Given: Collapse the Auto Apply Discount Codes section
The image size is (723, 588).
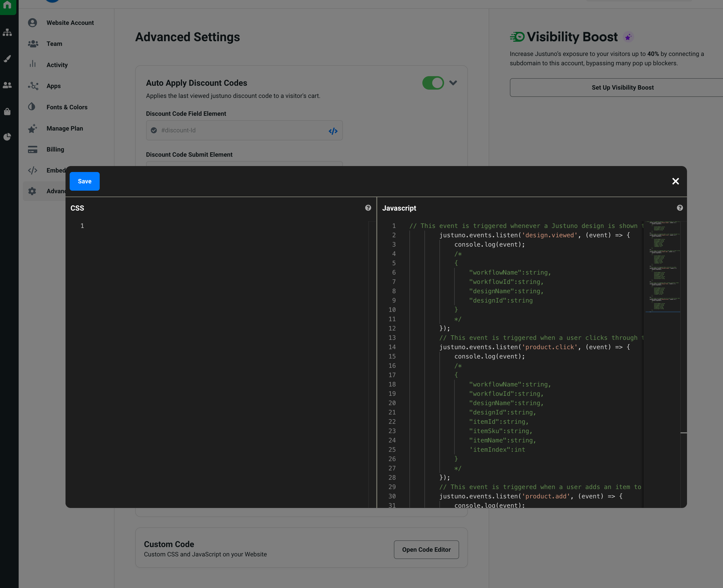Looking at the screenshot, I should [453, 83].
